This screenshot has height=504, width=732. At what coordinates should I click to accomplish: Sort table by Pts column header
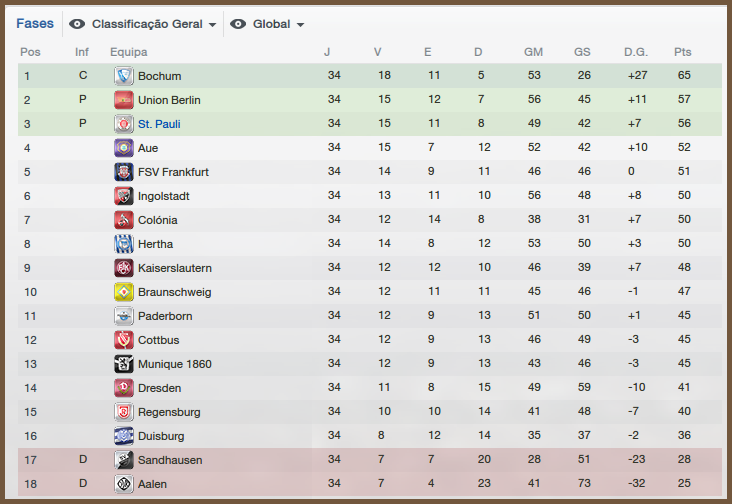click(x=683, y=52)
